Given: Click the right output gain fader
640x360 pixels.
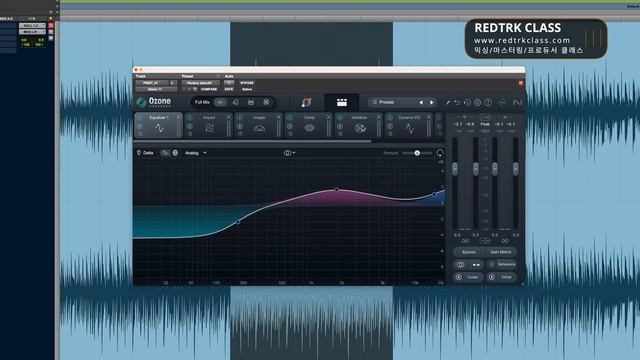Looking at the screenshot, I should click(515, 168).
